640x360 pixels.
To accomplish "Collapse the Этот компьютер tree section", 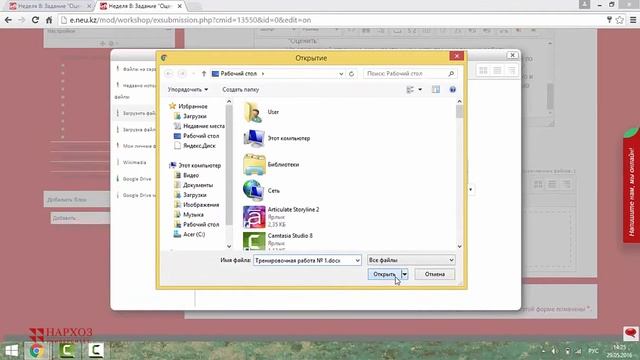I will tap(195, 165).
